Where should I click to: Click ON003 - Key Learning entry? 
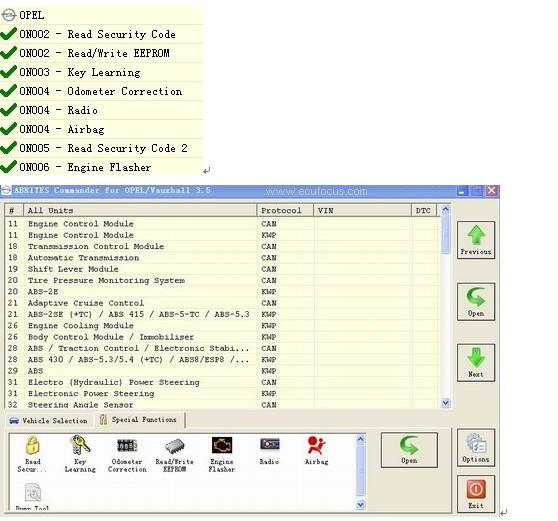pyautogui.click(x=101, y=72)
